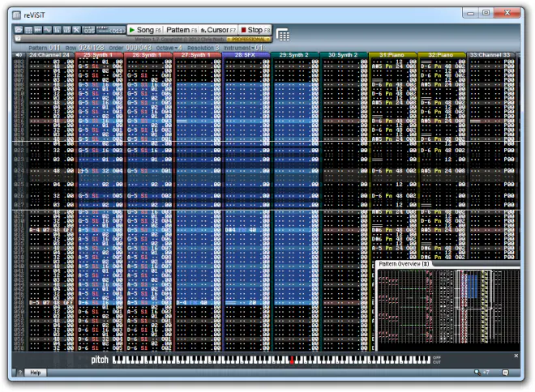The height and width of the screenshot is (392, 535).
Task: Select the 33:Channel 33 header
Action: click(490, 55)
